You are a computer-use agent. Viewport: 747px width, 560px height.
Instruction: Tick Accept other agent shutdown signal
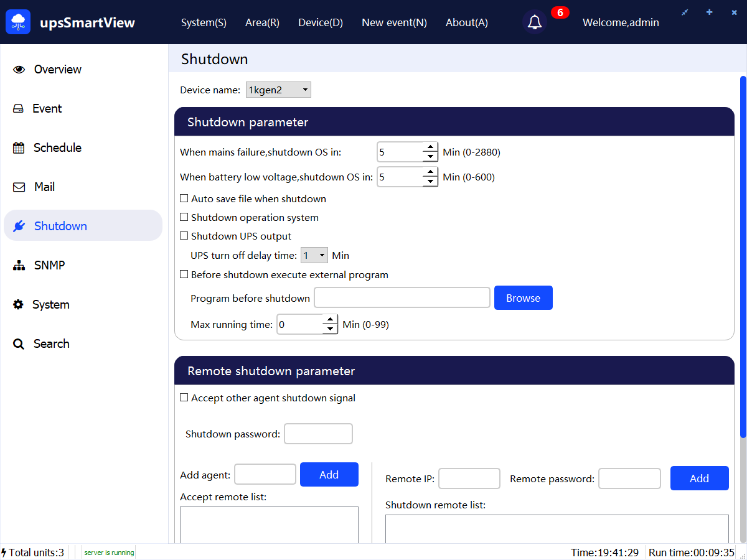click(x=184, y=398)
